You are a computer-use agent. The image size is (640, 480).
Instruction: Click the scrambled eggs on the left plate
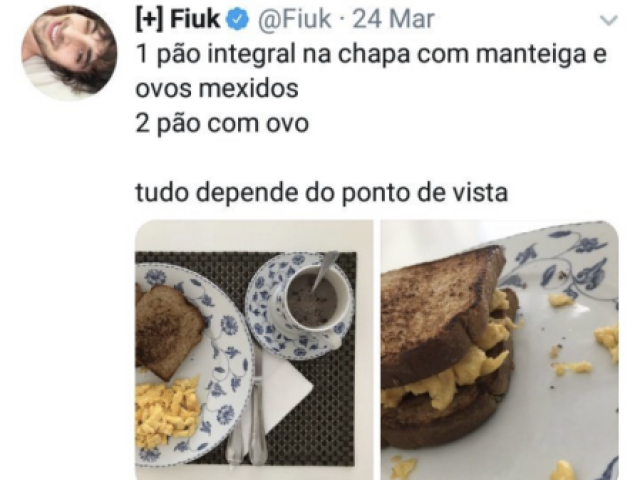pyautogui.click(x=167, y=413)
